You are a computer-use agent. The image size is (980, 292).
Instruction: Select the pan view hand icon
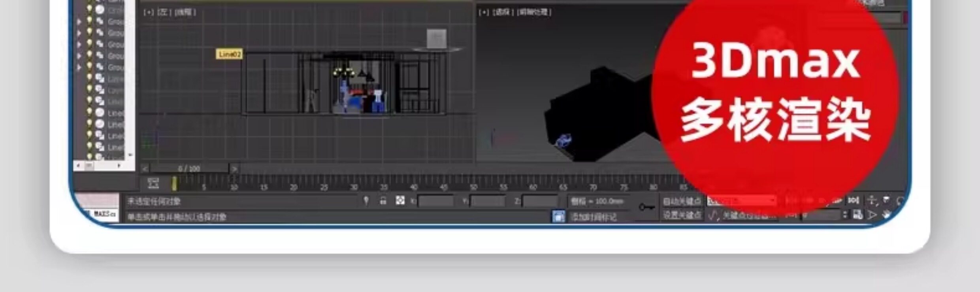tap(887, 215)
